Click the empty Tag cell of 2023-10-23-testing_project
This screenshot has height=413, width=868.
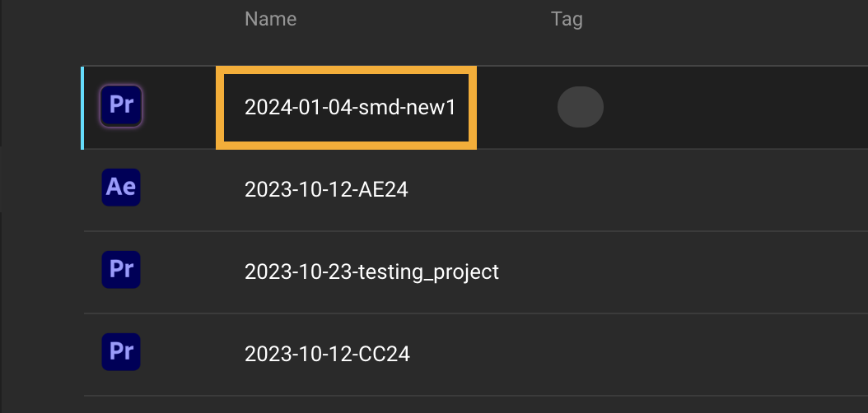pyautogui.click(x=581, y=272)
